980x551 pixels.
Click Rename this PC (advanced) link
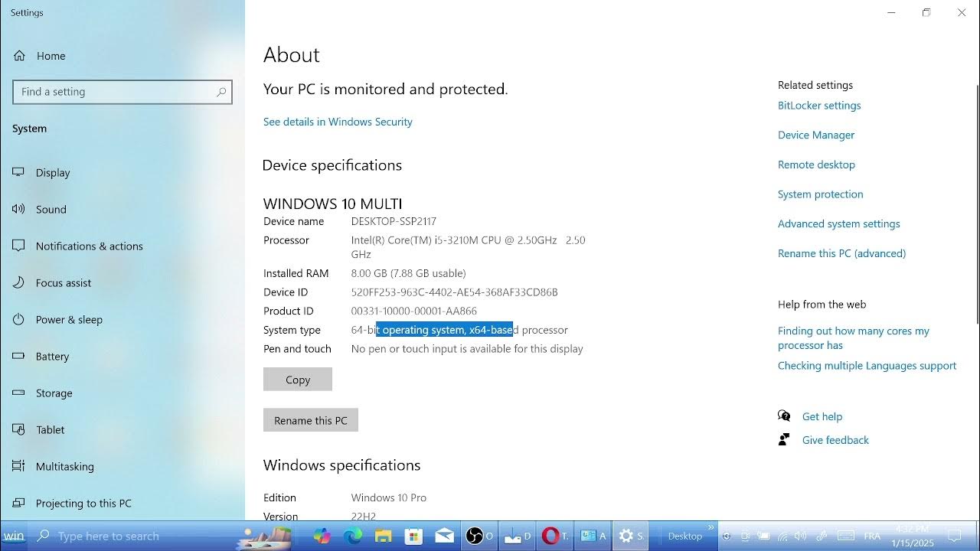[841, 253]
